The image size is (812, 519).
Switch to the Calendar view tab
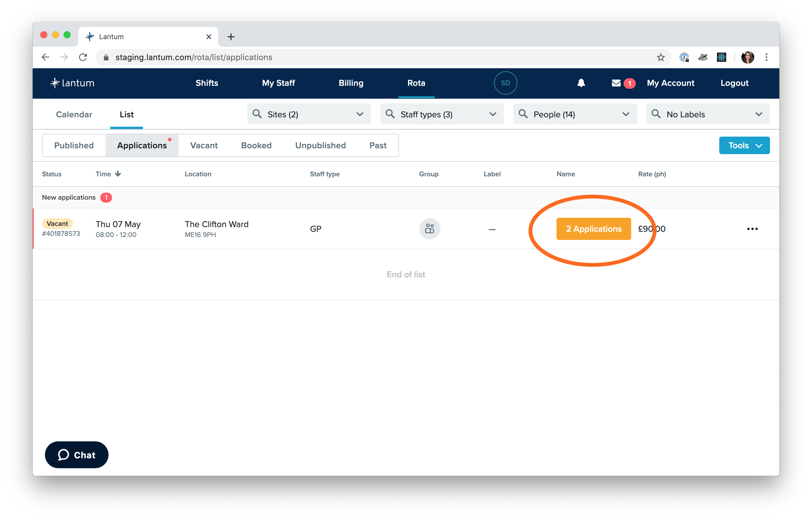tap(74, 114)
